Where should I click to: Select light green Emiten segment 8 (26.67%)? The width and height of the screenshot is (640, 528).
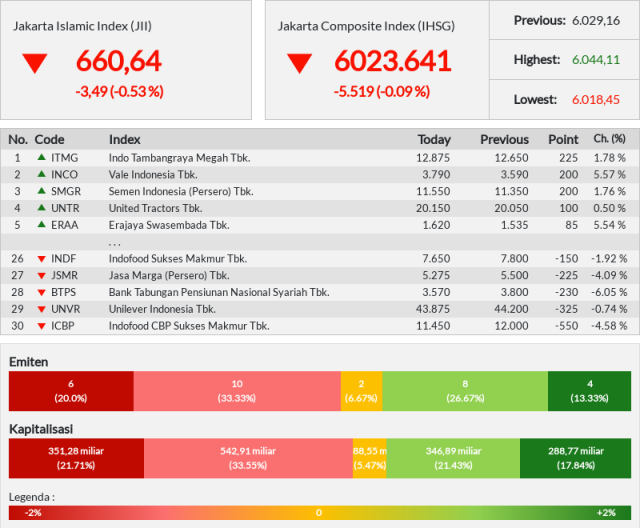(x=465, y=391)
